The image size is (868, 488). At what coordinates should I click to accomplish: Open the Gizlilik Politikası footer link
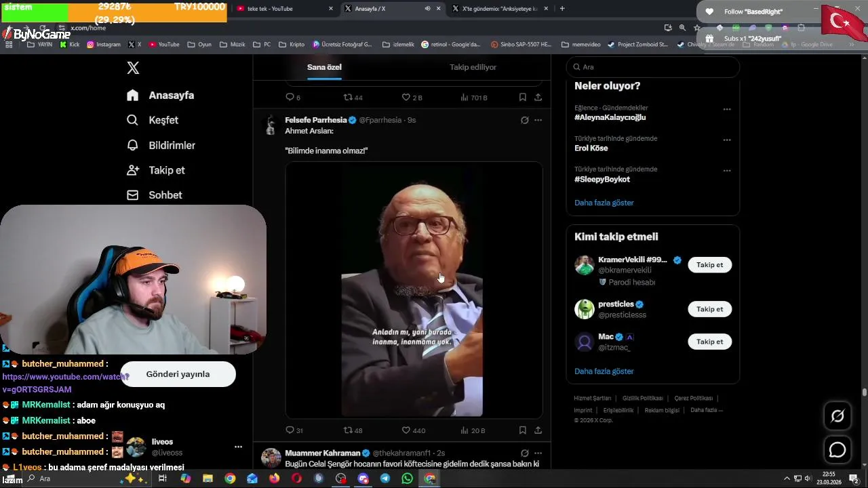(x=642, y=399)
